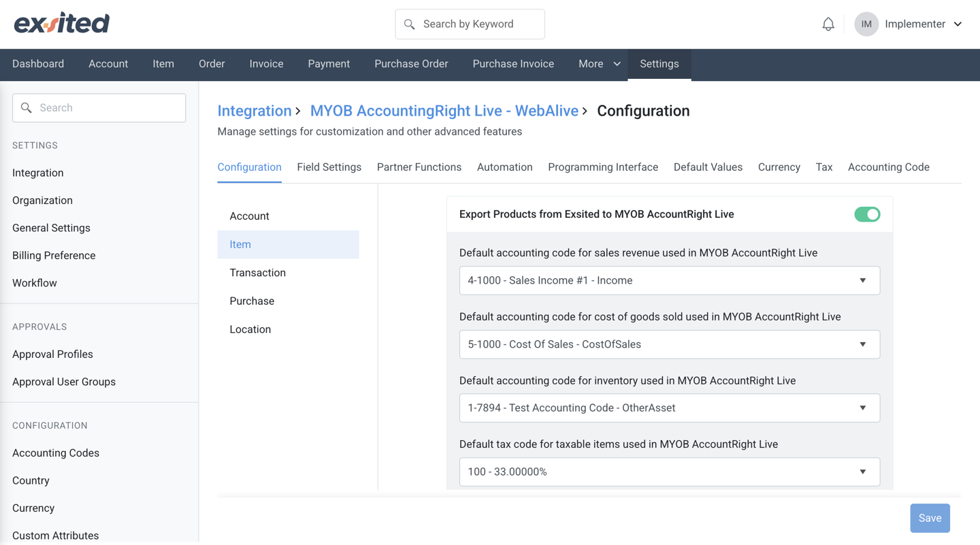Switch to the Default Values tab
980x545 pixels.
tap(708, 167)
